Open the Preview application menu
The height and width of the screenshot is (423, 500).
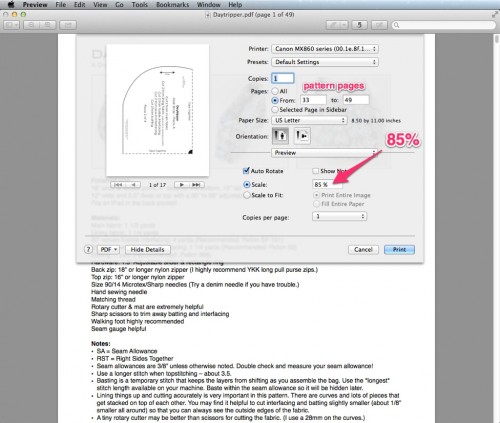(35, 5)
